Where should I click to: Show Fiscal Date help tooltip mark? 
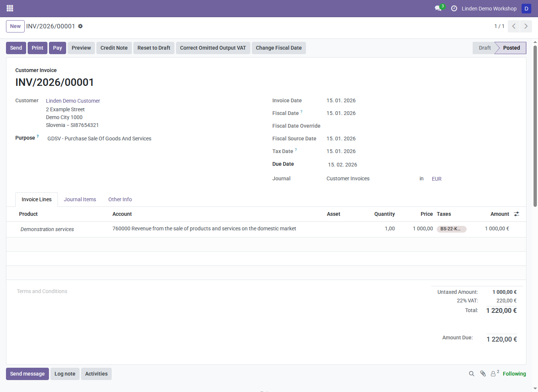(x=302, y=112)
